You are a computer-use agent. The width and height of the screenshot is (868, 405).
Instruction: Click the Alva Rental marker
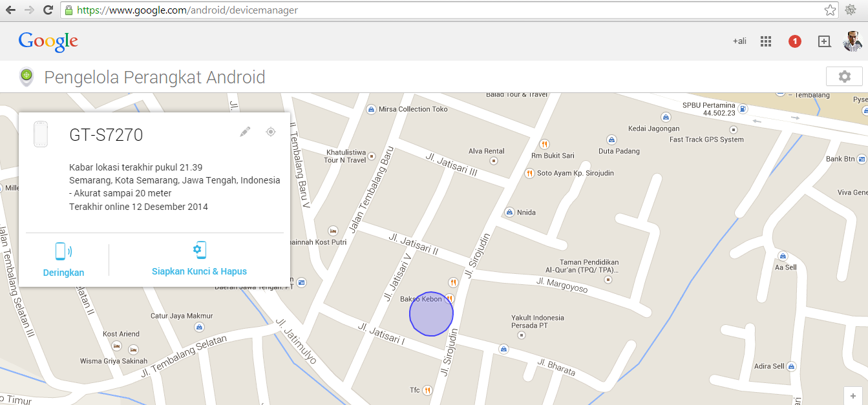point(494,160)
